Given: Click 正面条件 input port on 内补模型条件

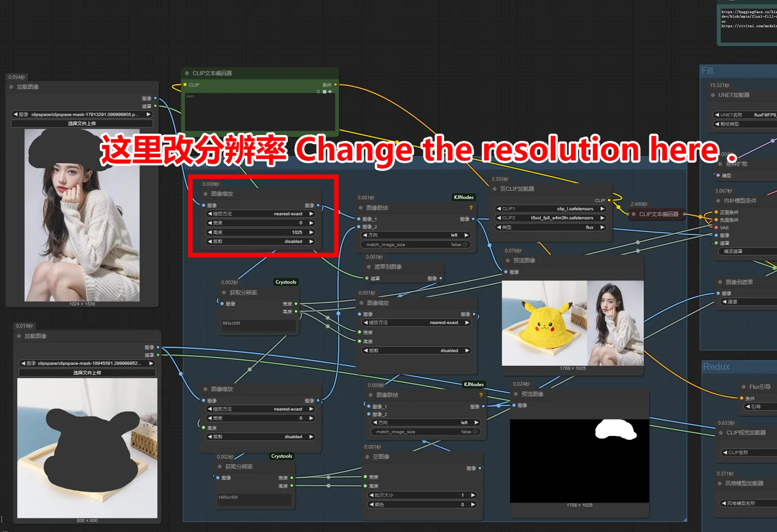Looking at the screenshot, I should [x=716, y=212].
